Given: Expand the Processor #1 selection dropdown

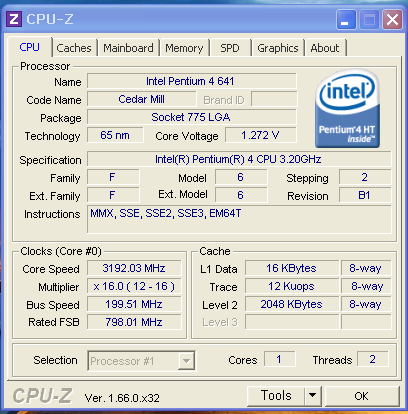Looking at the screenshot, I should [186, 361].
